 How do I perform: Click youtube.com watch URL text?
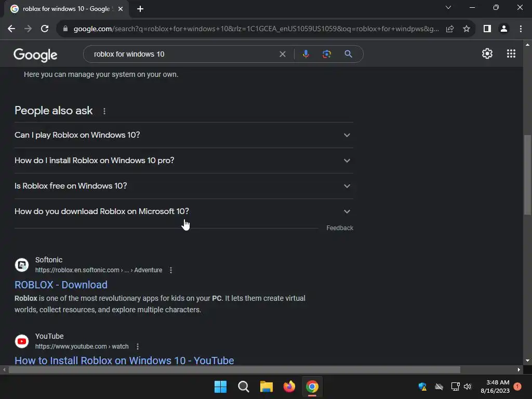pos(82,347)
